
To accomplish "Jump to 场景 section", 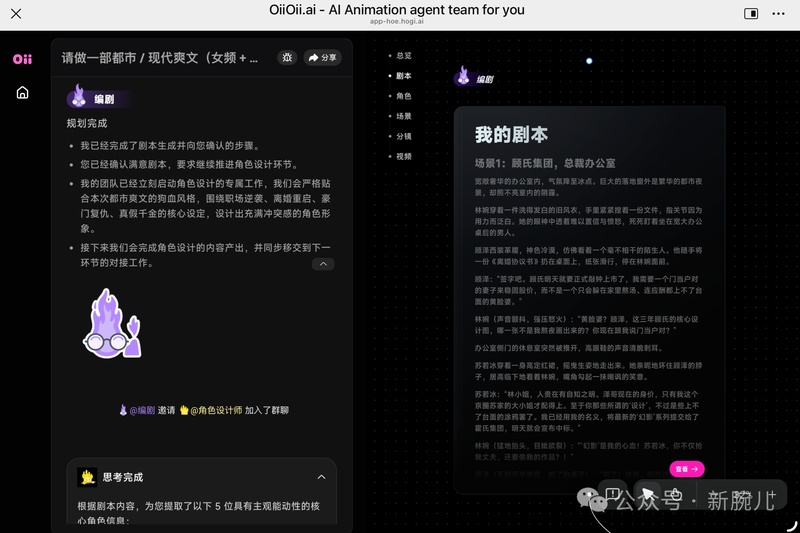I will 403,116.
